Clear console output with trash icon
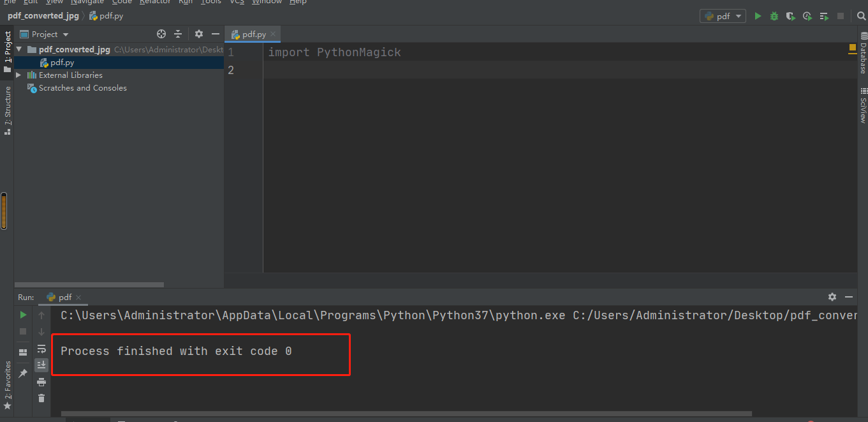This screenshot has width=868, height=422. tap(41, 398)
